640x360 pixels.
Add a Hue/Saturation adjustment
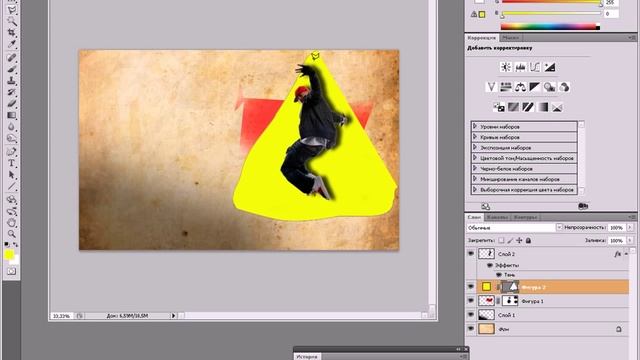coord(506,87)
